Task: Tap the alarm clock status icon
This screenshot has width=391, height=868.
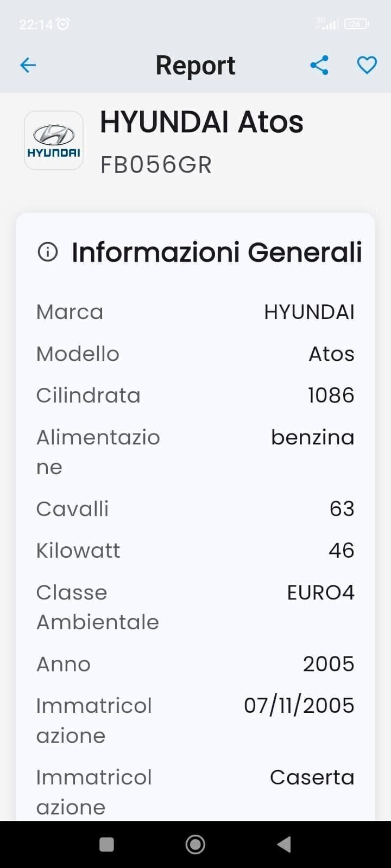Action: 63,24
